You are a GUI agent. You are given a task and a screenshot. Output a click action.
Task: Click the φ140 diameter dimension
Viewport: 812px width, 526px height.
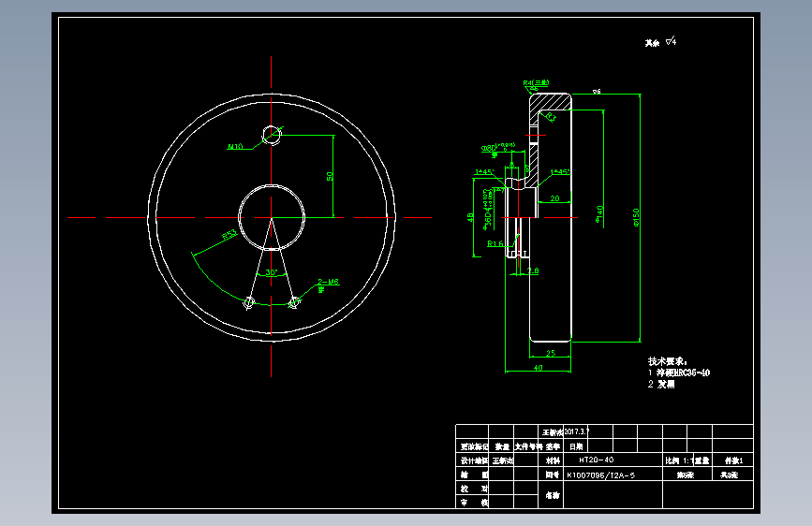click(599, 214)
